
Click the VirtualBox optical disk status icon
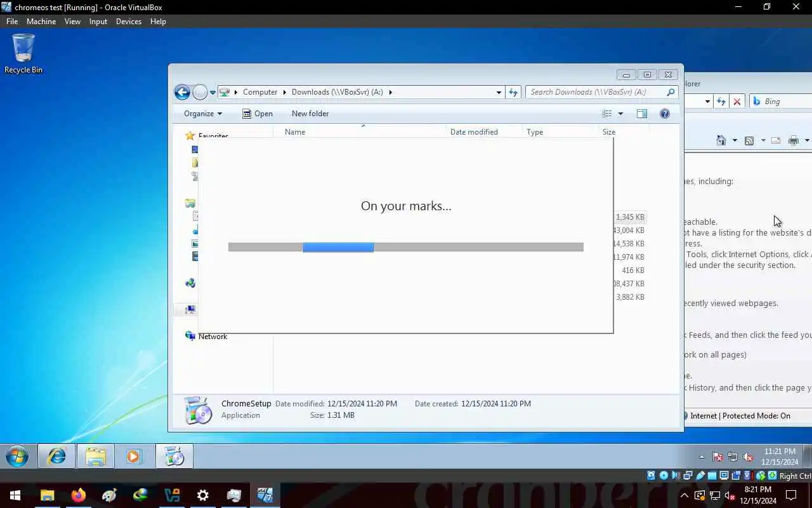pyautogui.click(x=664, y=476)
